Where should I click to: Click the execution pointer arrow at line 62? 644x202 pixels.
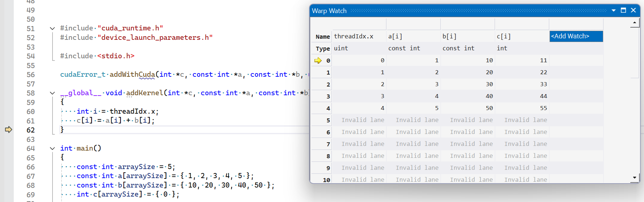[x=8, y=130]
